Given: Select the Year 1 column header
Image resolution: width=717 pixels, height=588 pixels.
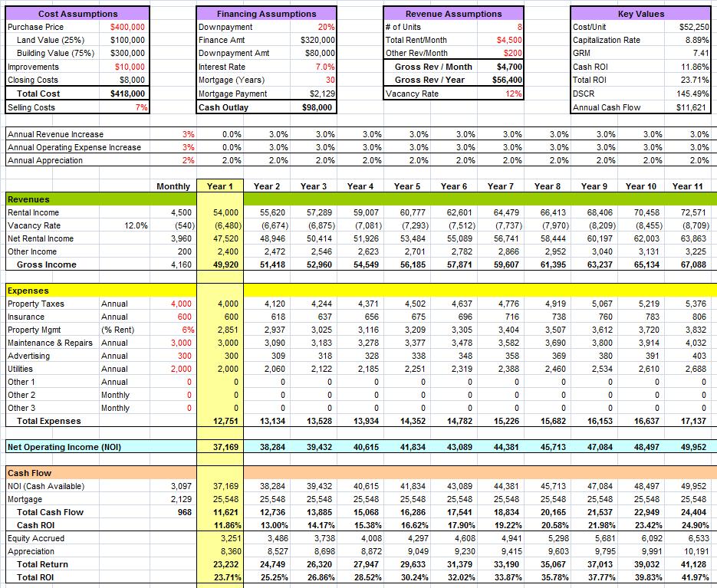Looking at the screenshot, I should (x=220, y=186).
